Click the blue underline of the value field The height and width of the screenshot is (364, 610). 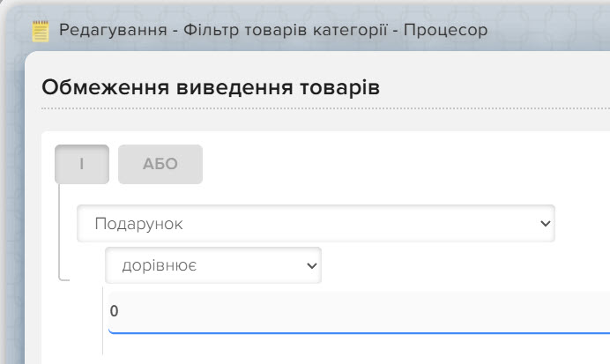359,332
